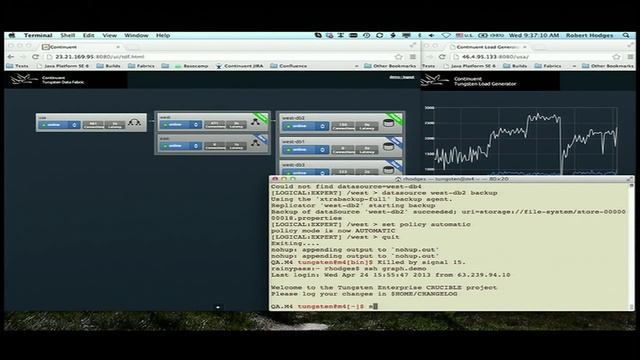Click the Latency badge on west-db1

pos(367,150)
